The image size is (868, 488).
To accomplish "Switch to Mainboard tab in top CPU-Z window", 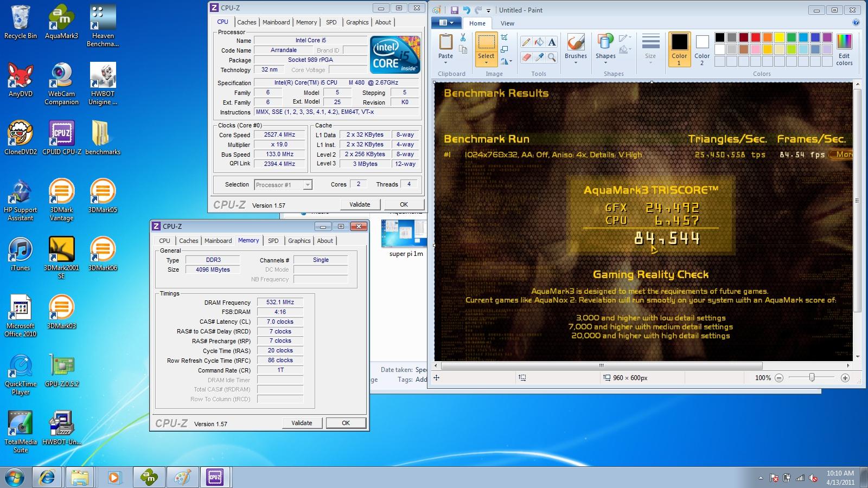I will [x=276, y=22].
